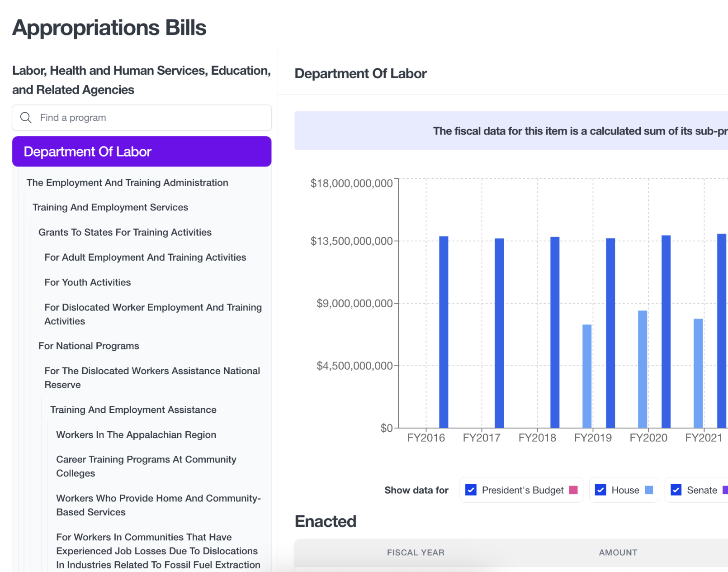Disable the Senate data checkbox
The height and width of the screenshot is (572, 728).
[x=676, y=490]
